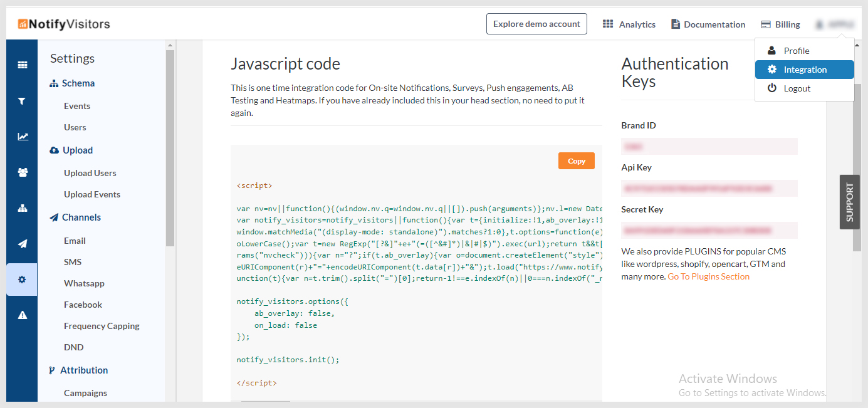Open Frequency Capping settings
Viewport: 868px width, 408px height.
(x=102, y=326)
